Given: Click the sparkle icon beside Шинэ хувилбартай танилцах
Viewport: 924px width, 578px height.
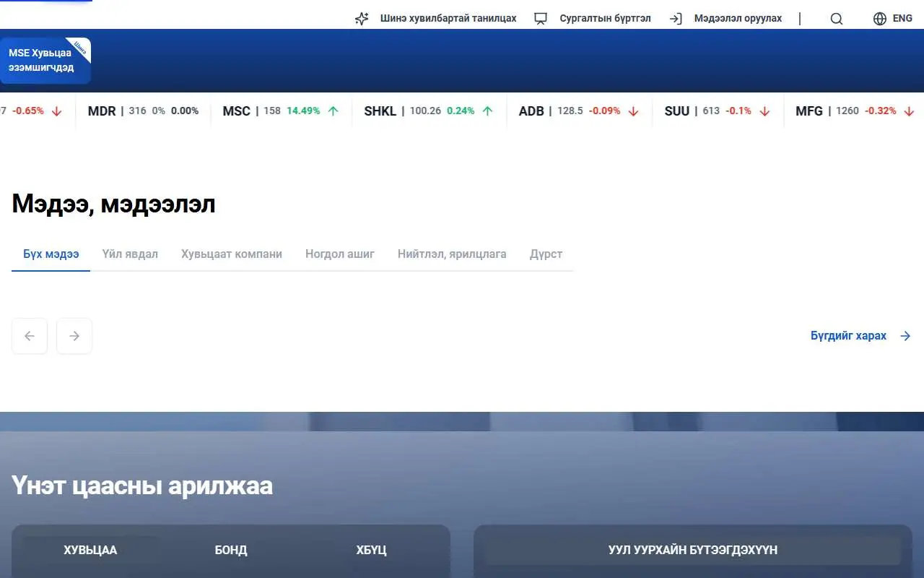Looking at the screenshot, I should 362,19.
